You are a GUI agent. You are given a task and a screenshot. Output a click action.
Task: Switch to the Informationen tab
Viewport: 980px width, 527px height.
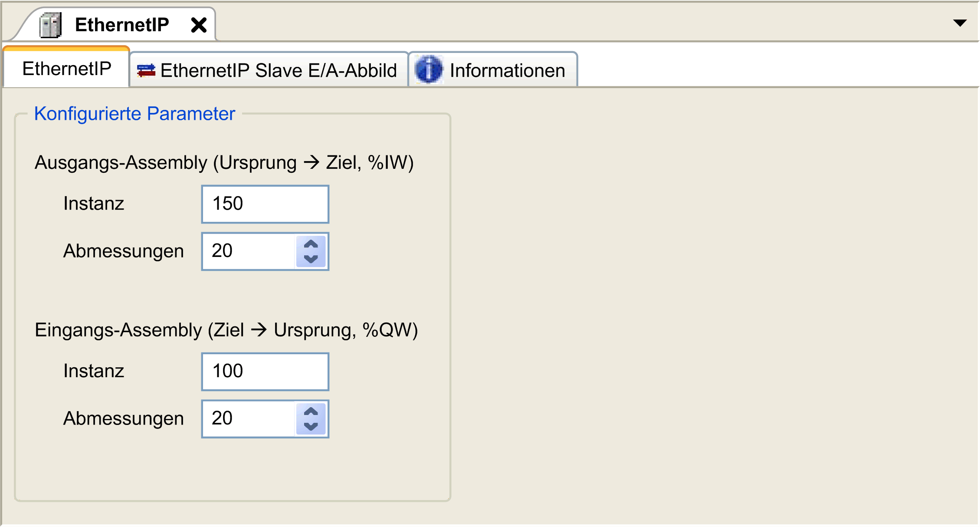click(x=507, y=70)
